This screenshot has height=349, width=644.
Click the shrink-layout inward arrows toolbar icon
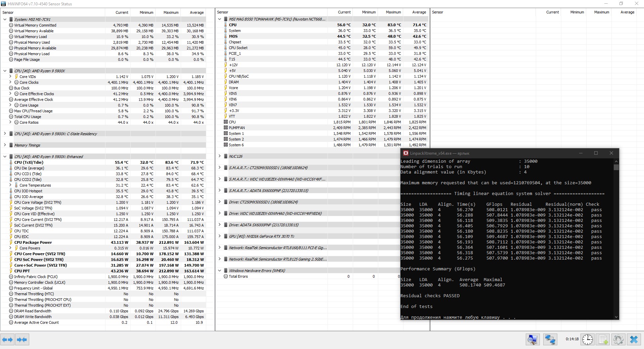22,340
